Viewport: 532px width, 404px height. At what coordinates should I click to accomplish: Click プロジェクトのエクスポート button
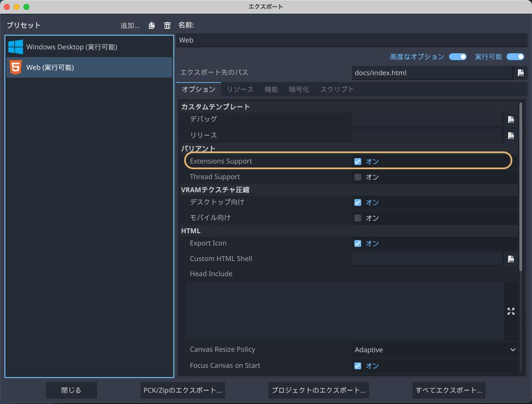tap(319, 390)
